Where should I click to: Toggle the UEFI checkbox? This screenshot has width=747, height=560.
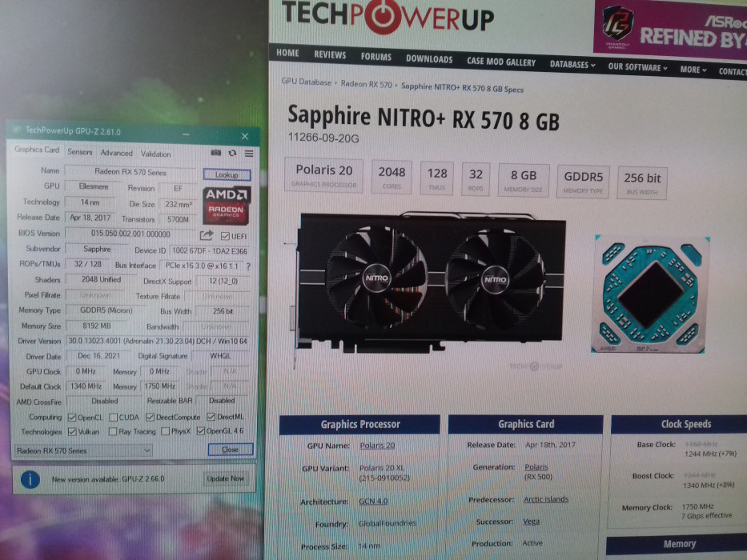click(x=225, y=236)
